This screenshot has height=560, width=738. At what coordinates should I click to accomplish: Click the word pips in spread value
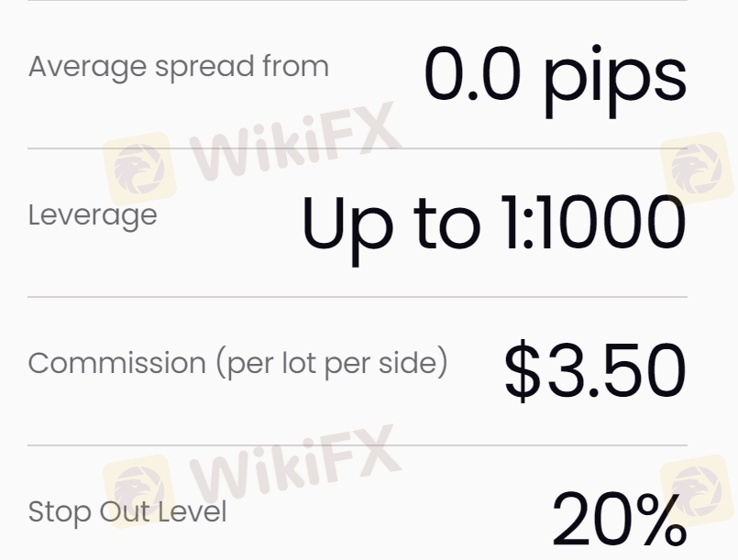(x=615, y=82)
